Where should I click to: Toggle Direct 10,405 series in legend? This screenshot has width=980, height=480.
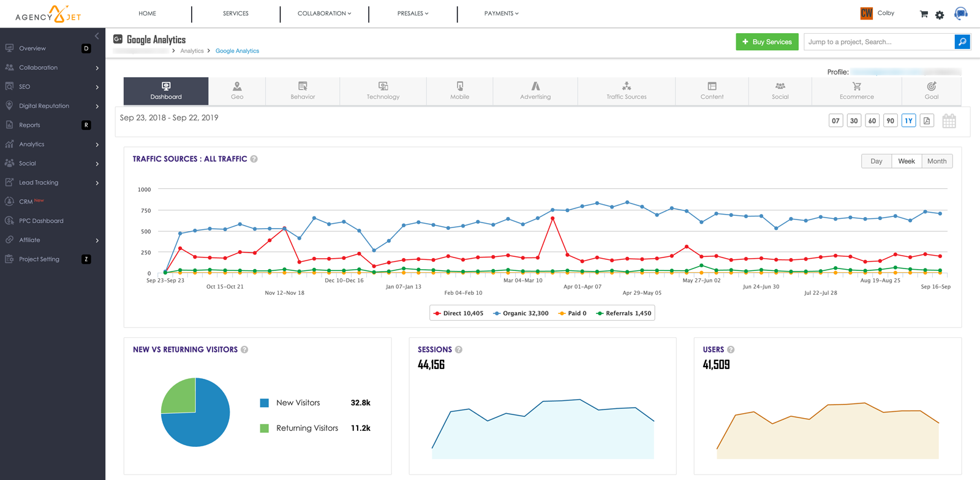(458, 313)
